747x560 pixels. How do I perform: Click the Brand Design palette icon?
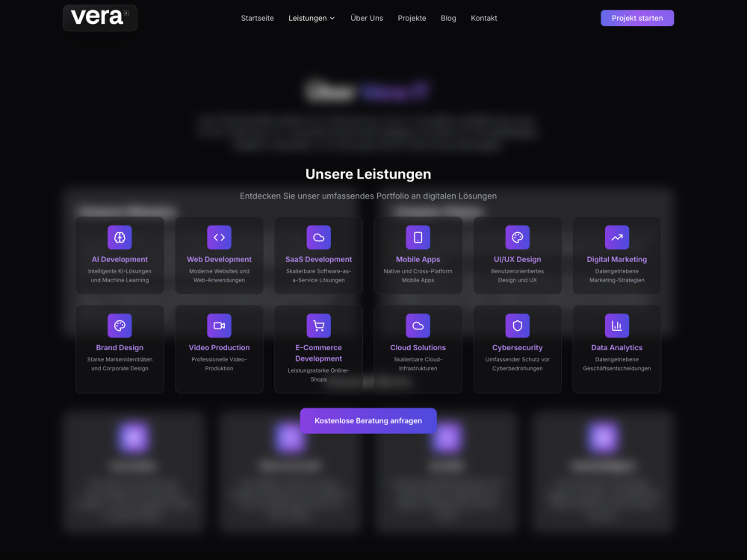(x=120, y=326)
